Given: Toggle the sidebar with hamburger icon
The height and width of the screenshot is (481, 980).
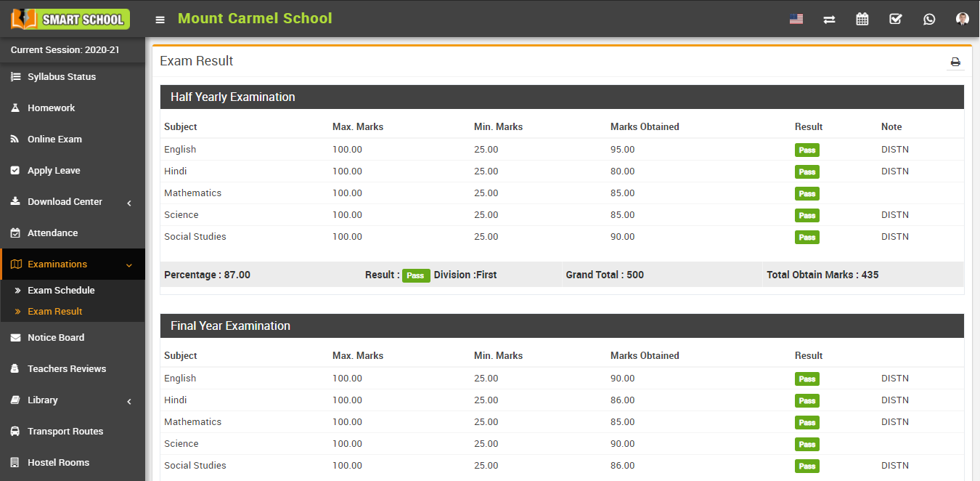Looking at the screenshot, I should pyautogui.click(x=160, y=19).
